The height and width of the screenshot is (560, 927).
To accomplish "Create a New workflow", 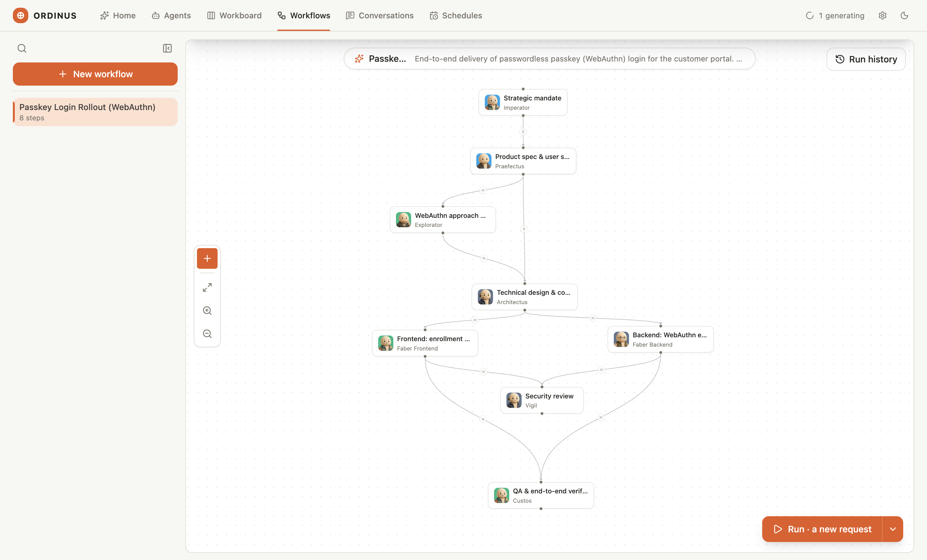I will (95, 74).
